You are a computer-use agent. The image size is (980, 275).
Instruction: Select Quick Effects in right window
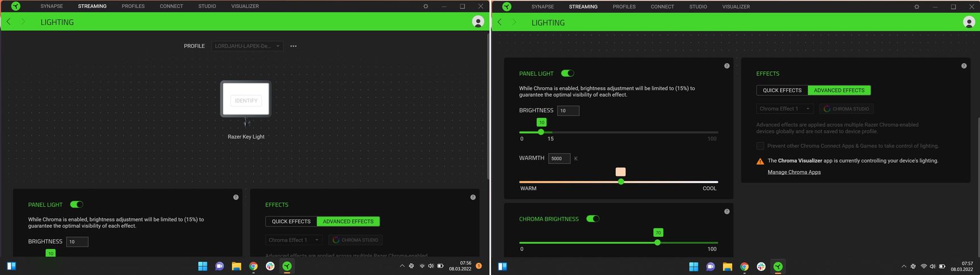pos(782,90)
